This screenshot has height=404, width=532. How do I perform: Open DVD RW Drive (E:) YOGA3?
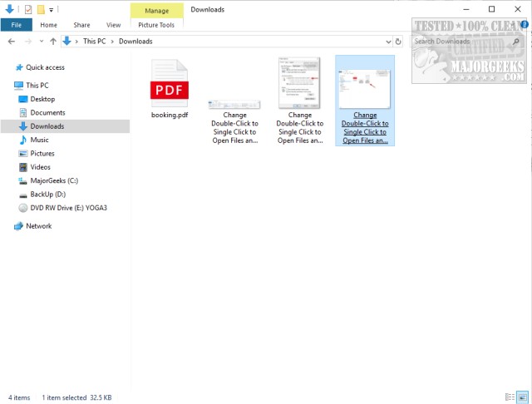tap(68, 208)
